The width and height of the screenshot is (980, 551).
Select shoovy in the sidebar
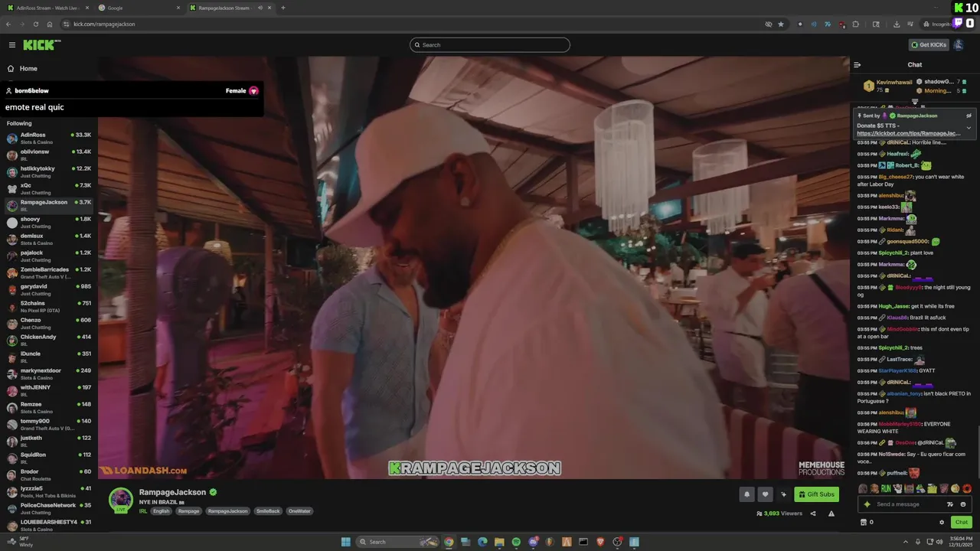click(x=49, y=222)
